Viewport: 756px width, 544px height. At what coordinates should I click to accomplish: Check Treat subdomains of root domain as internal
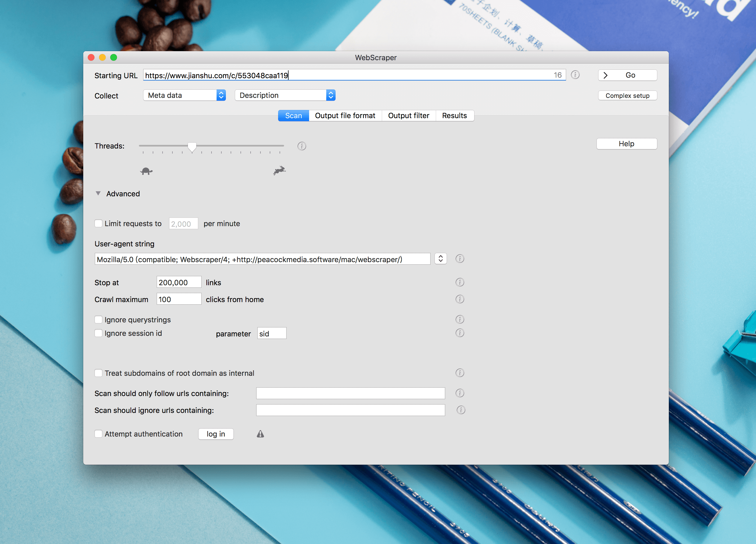tap(98, 373)
